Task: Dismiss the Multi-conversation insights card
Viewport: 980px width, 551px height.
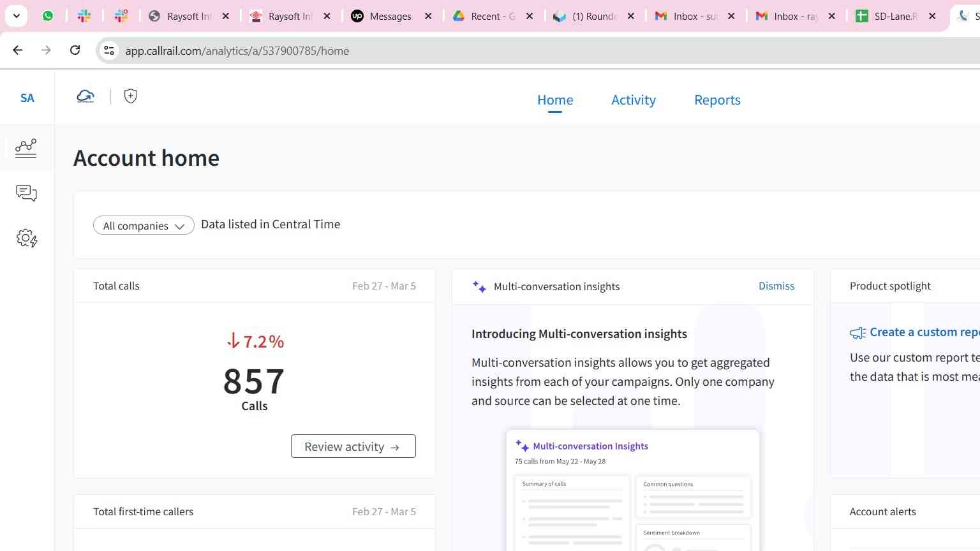Action: [x=776, y=286]
